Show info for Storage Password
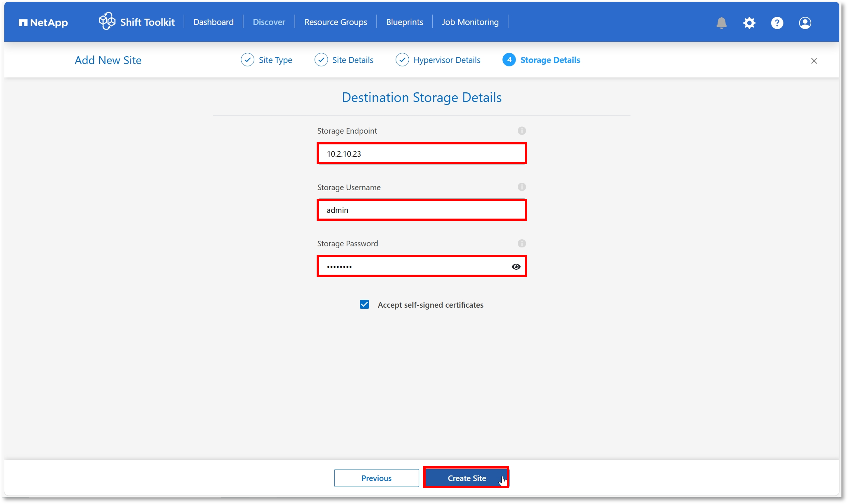This screenshot has height=504, width=848. click(x=521, y=243)
